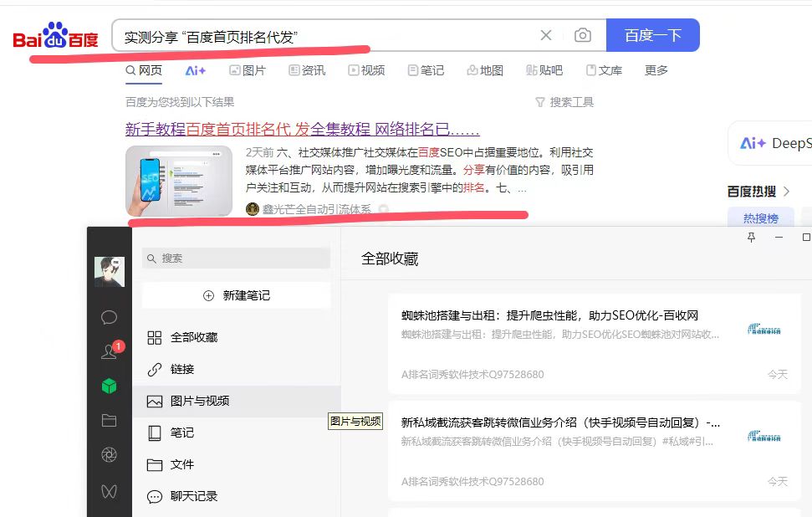Select 全部收藏 in the favorites sidebar
The image size is (812, 517).
237,338
